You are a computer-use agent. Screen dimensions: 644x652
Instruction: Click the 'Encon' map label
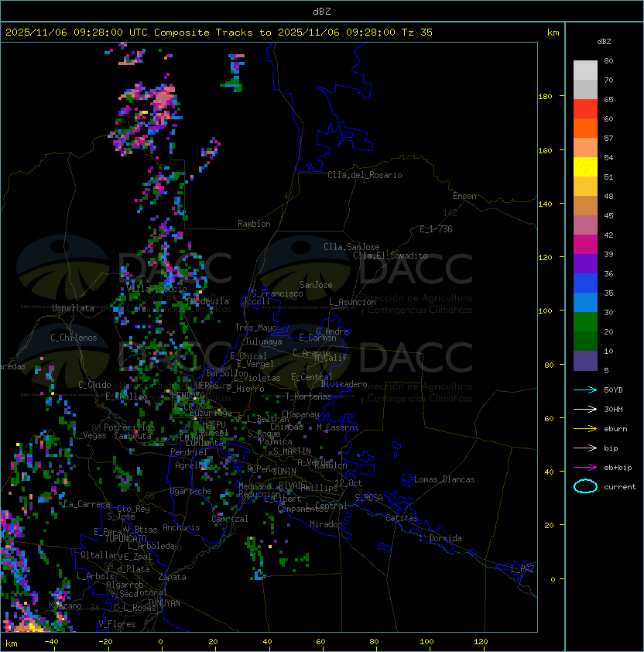click(x=464, y=196)
